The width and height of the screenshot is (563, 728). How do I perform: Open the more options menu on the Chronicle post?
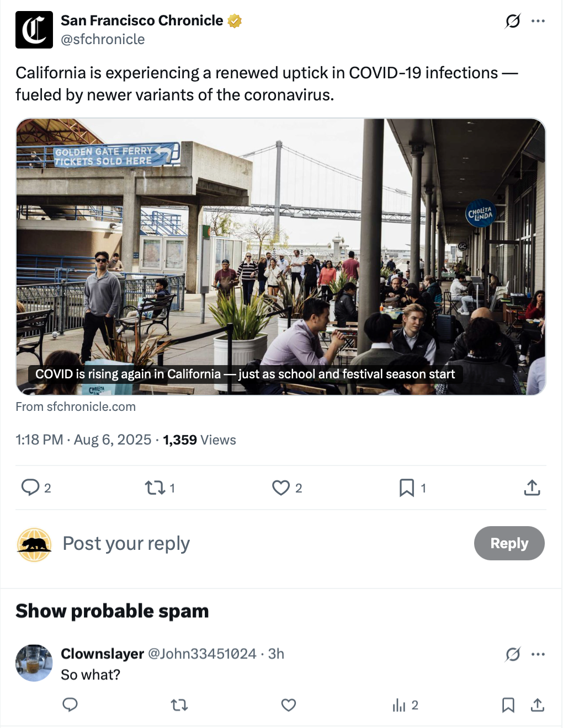coord(538,21)
